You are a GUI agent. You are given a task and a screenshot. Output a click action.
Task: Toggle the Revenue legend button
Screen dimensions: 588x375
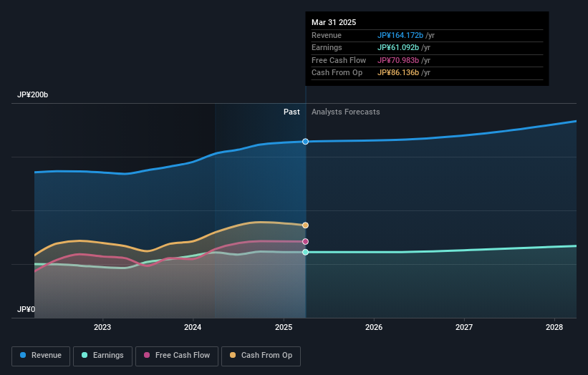click(41, 356)
